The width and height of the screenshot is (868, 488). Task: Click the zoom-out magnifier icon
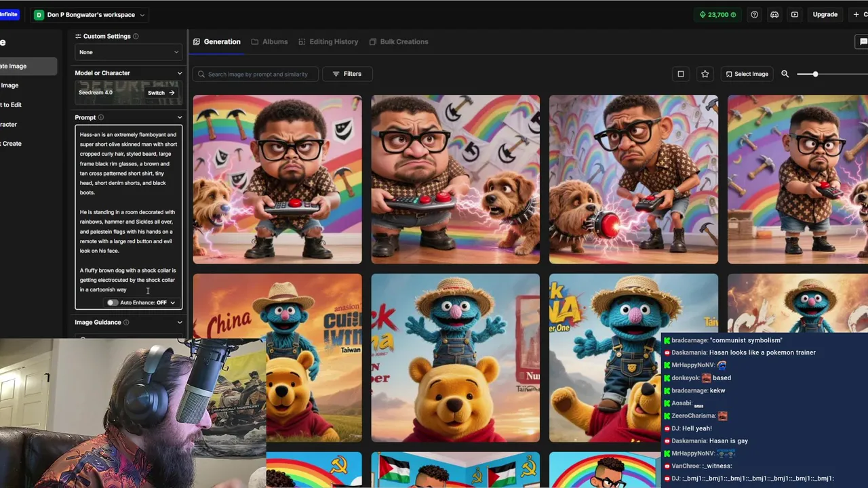(785, 74)
